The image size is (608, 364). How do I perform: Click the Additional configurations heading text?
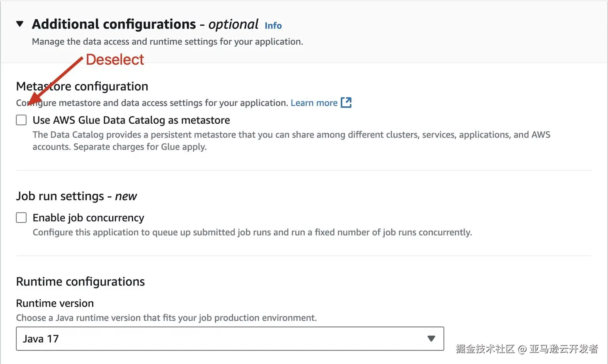pos(114,25)
